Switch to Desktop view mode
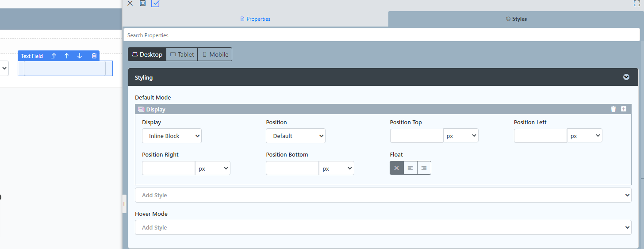Image resolution: width=644 pixels, height=249 pixels. point(147,54)
